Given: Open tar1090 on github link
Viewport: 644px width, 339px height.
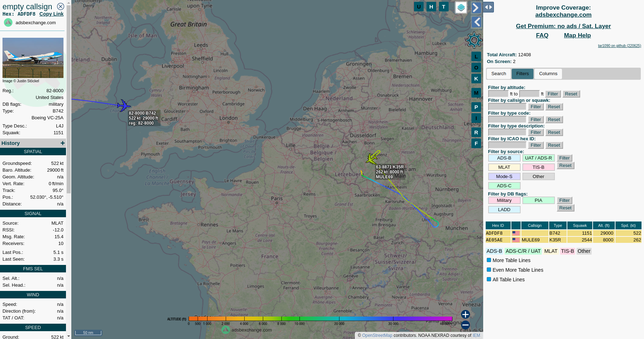Looking at the screenshot, I should tap(619, 46).
